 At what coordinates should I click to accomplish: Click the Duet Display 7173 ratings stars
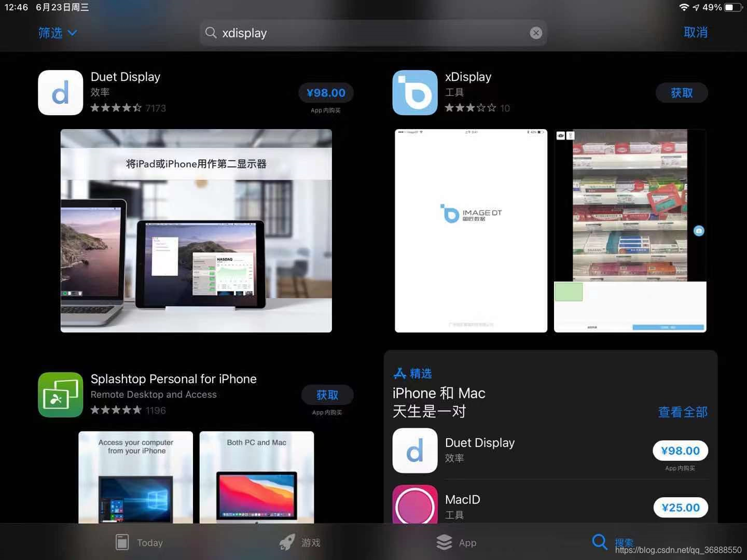(x=128, y=108)
